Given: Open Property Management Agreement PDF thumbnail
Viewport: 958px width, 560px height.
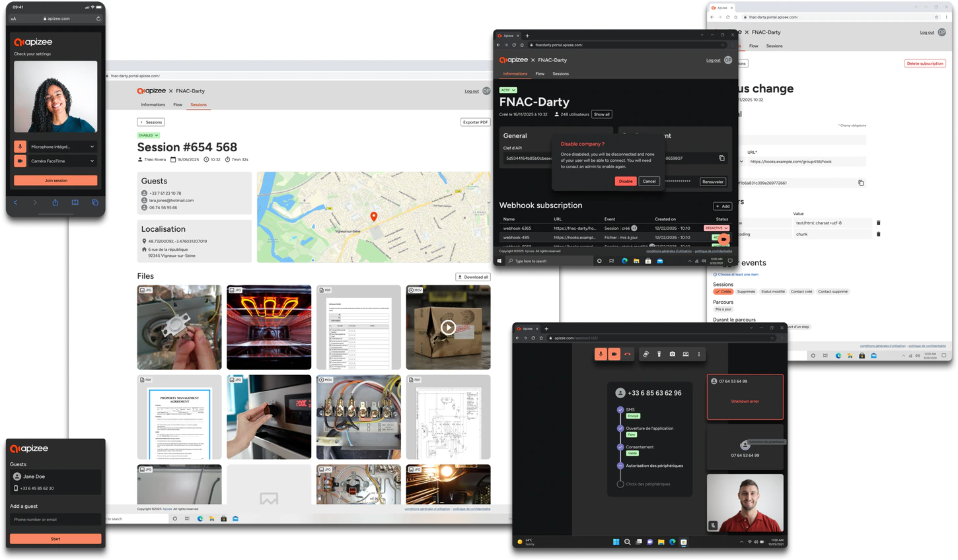Looking at the screenshot, I should click(179, 417).
